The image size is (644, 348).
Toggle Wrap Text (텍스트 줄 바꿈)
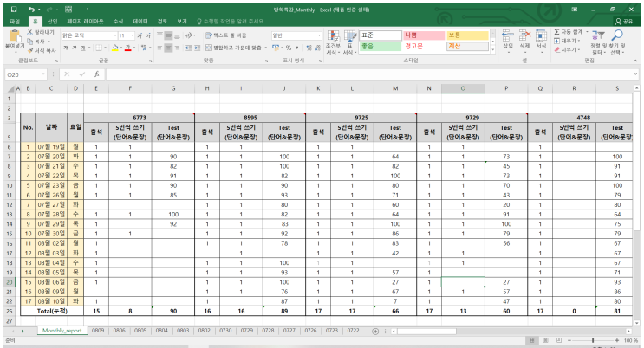226,35
